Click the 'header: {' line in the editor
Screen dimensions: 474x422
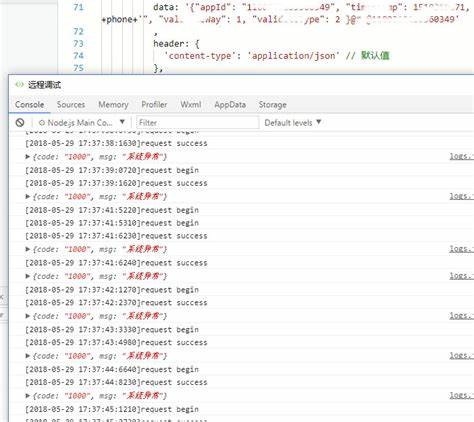pyautogui.click(x=176, y=44)
